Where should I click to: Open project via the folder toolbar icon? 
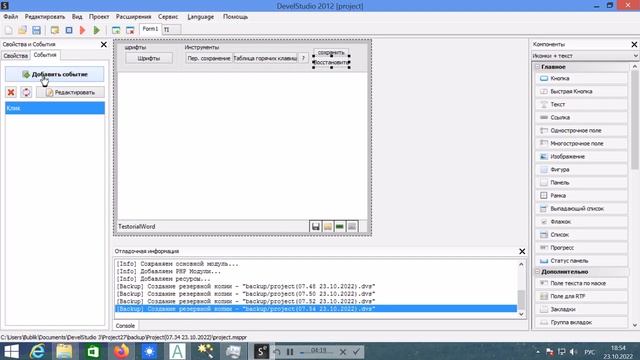pyautogui.click(x=22, y=30)
